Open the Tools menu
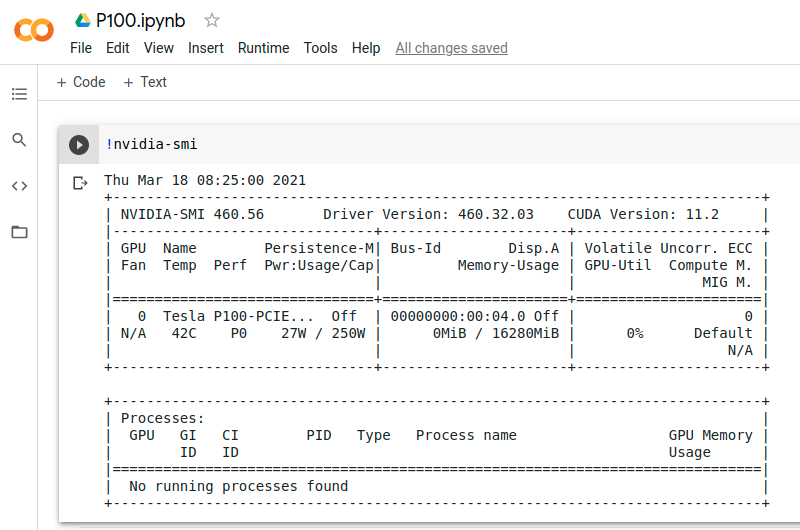Viewport: 800px width, 530px height. point(320,48)
